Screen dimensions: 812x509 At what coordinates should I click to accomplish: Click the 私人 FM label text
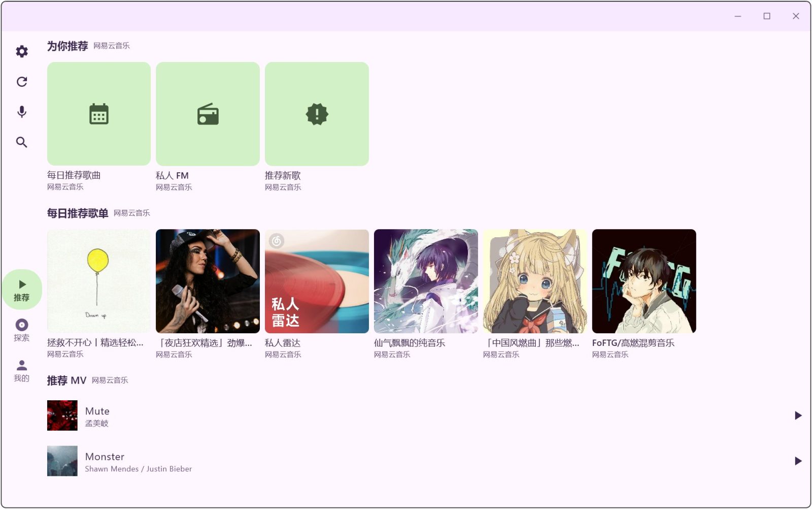[172, 176]
